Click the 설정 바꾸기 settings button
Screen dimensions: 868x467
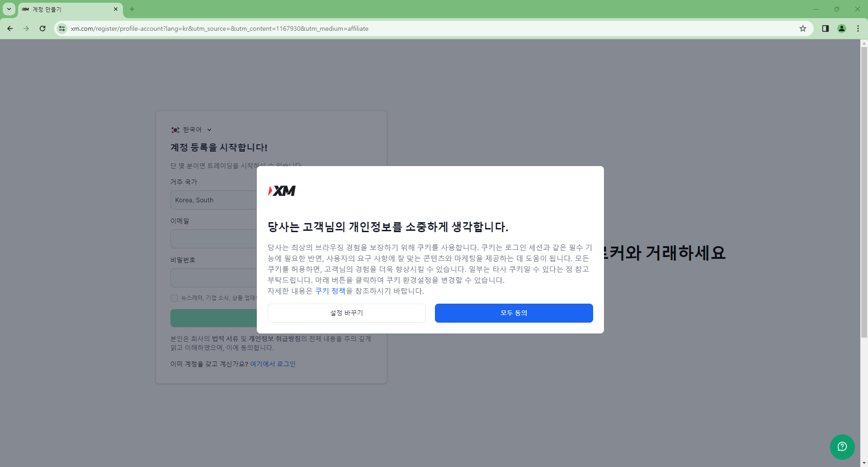point(346,313)
